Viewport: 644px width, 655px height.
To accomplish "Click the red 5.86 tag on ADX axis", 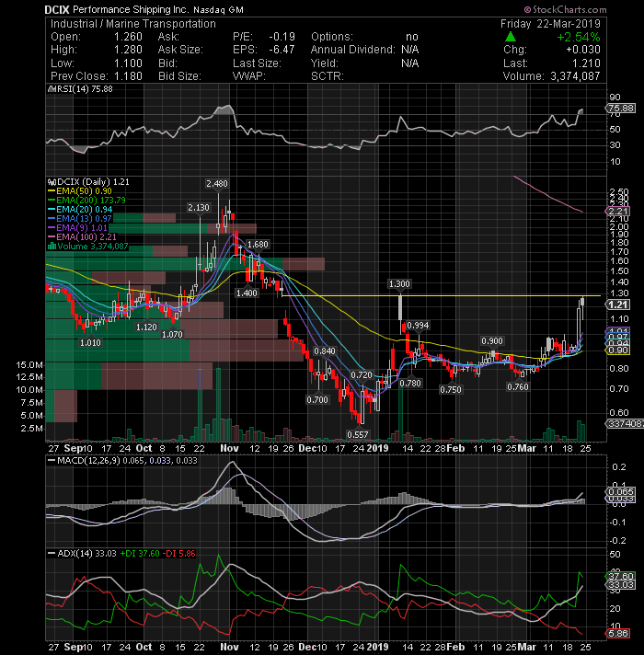I will [618, 634].
